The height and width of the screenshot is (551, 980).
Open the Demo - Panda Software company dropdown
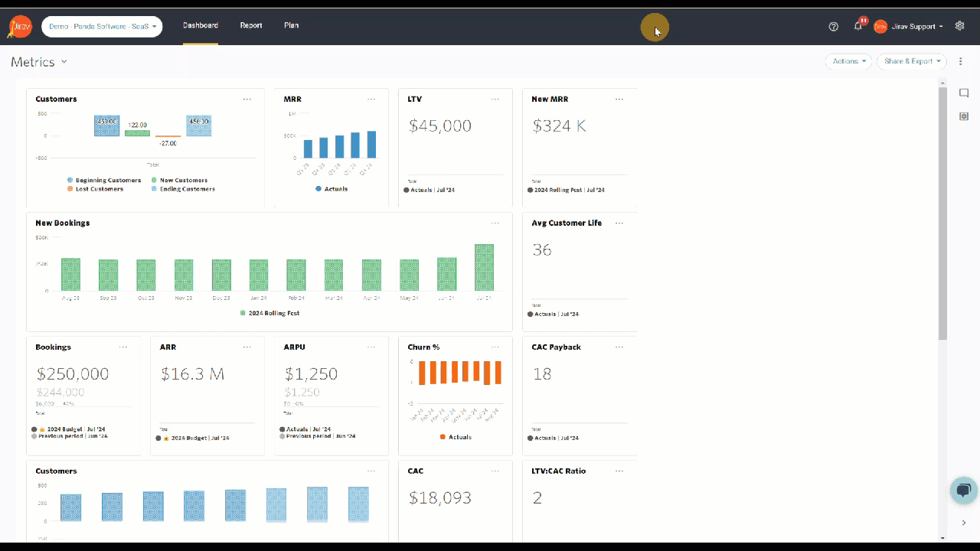coord(102,27)
